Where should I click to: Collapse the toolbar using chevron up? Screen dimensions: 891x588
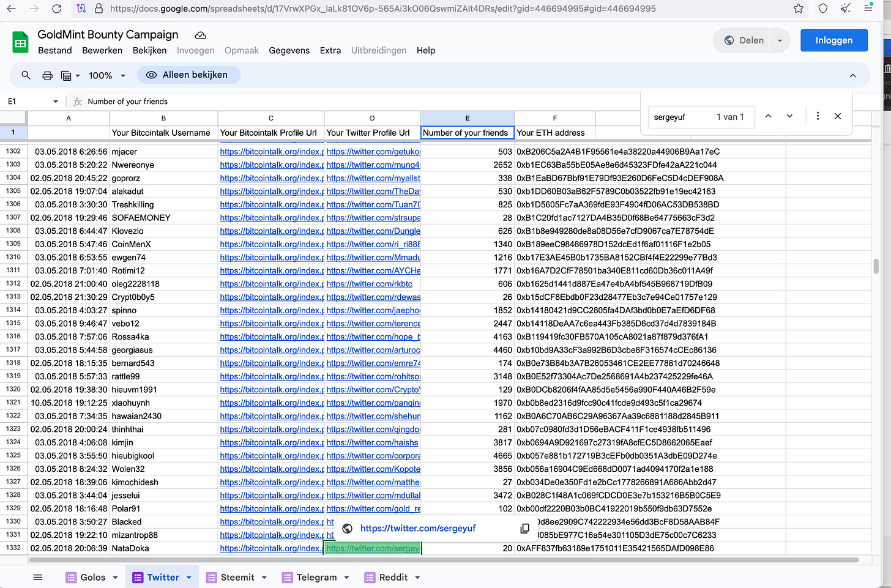pyautogui.click(x=852, y=75)
